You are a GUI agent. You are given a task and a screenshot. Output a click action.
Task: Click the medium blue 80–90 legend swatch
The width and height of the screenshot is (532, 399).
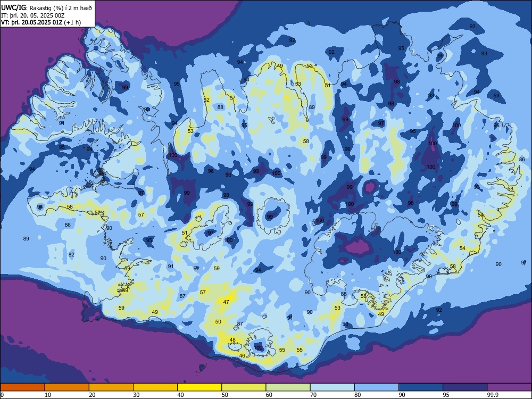click(377, 387)
